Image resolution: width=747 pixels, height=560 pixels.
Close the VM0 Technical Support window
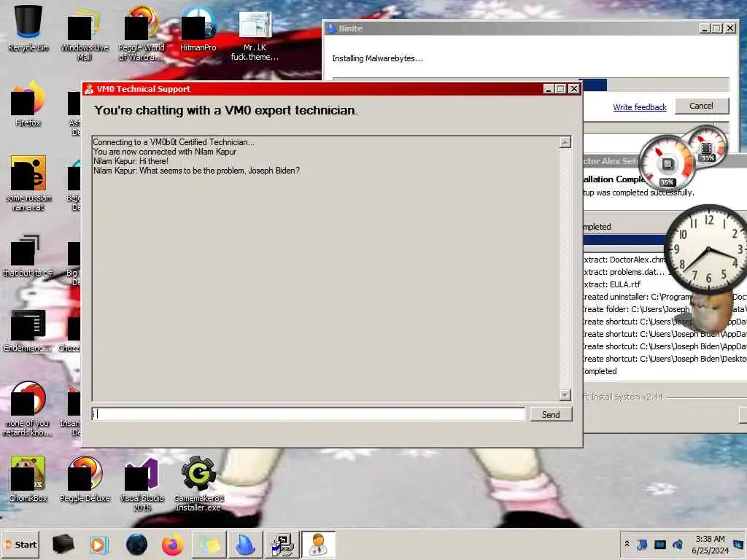point(574,88)
